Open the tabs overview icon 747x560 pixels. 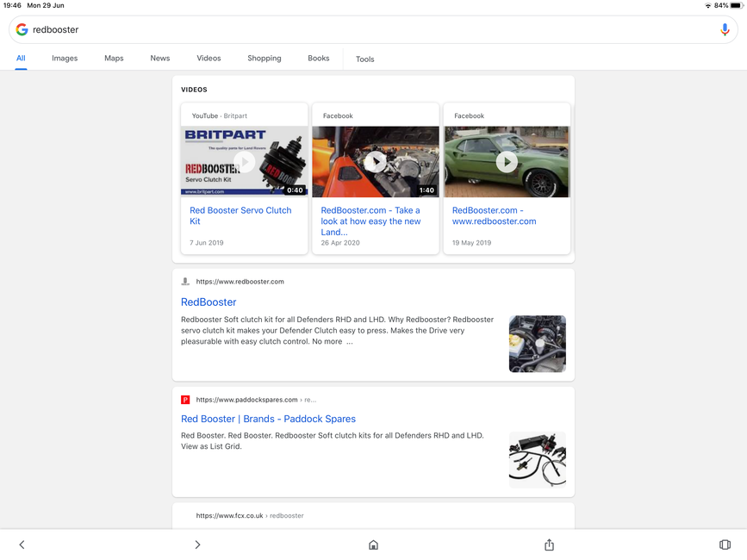[725, 544]
